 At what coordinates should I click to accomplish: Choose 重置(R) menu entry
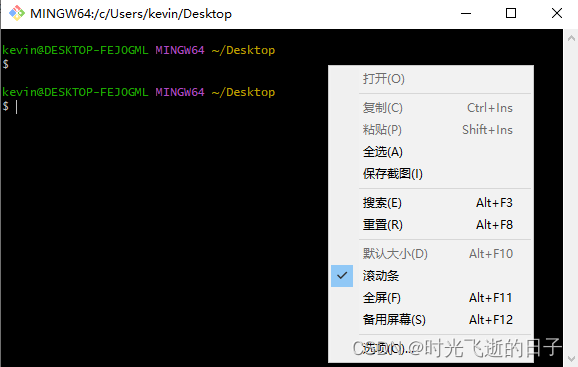pyautogui.click(x=431, y=224)
